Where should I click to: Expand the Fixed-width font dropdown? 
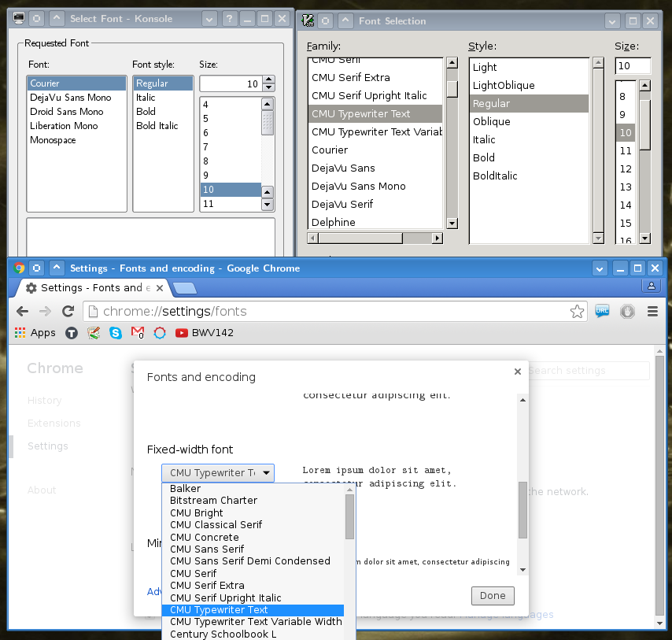click(x=218, y=473)
